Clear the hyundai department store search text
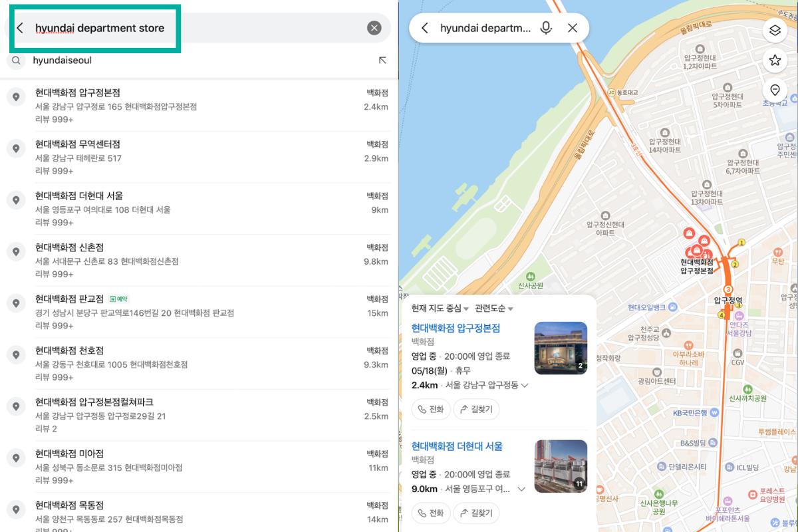This screenshot has height=532, width=798. pos(374,28)
